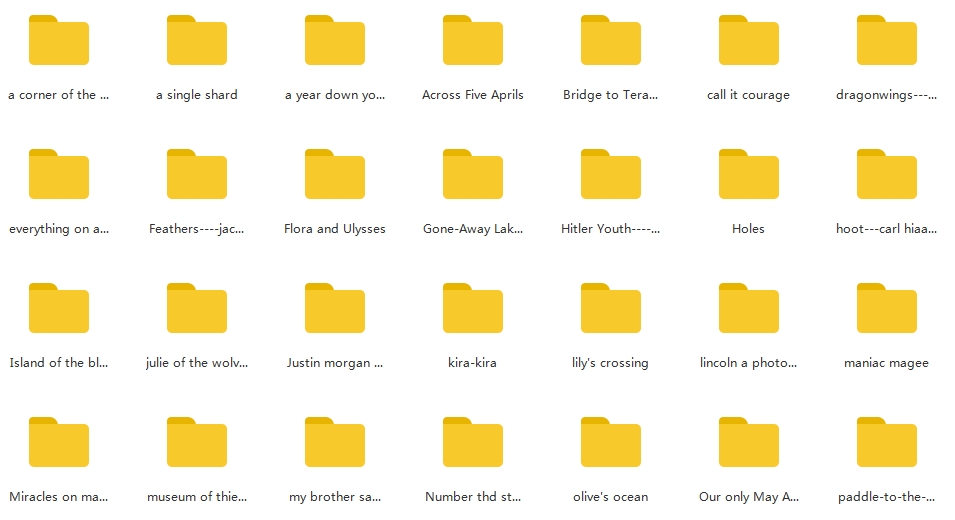The width and height of the screenshot is (955, 520).
Task: Select the 'museum of thie...' folder icon
Action: click(x=197, y=442)
